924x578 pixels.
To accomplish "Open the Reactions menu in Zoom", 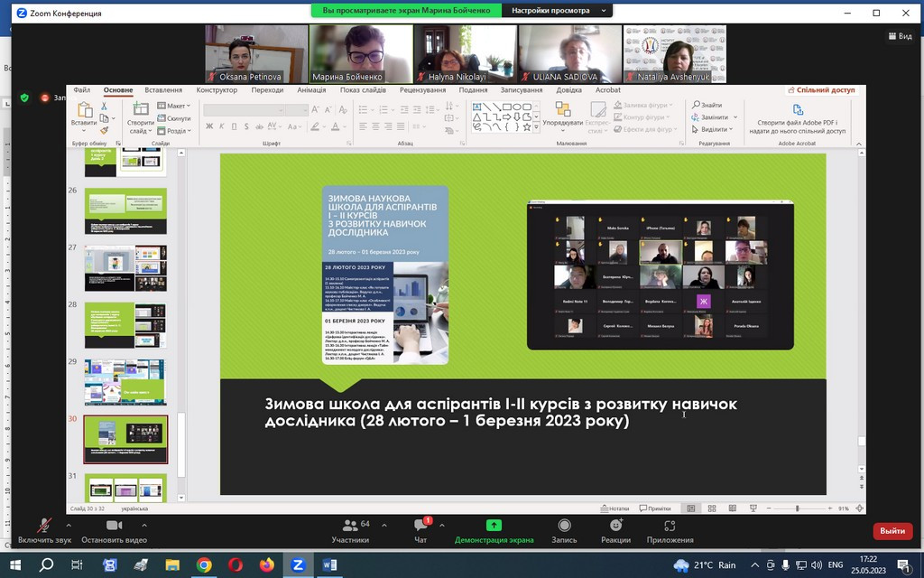I will 615,529.
